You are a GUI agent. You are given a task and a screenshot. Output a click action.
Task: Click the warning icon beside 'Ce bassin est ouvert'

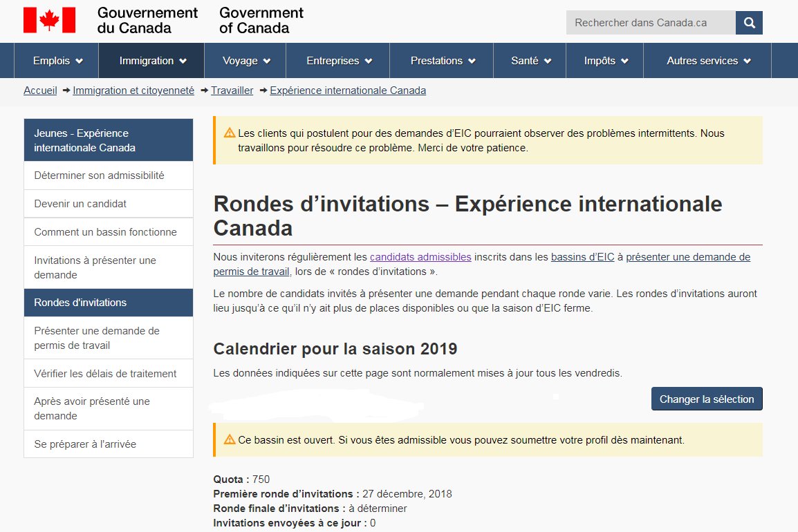click(x=230, y=439)
